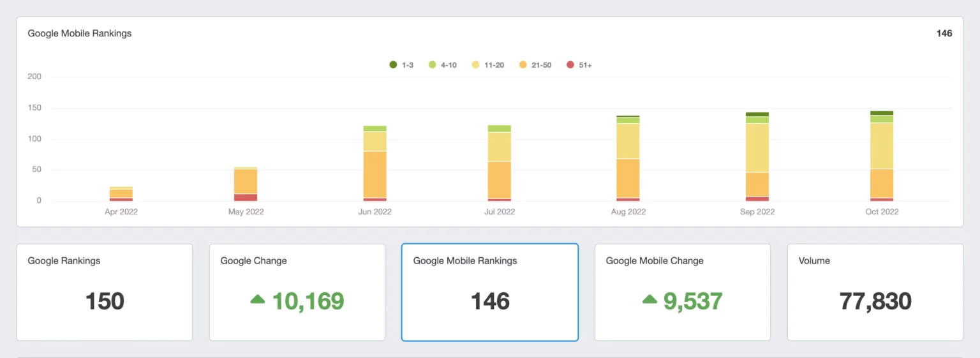Select the Google Change card
The width and height of the screenshot is (980, 358).
(297, 292)
